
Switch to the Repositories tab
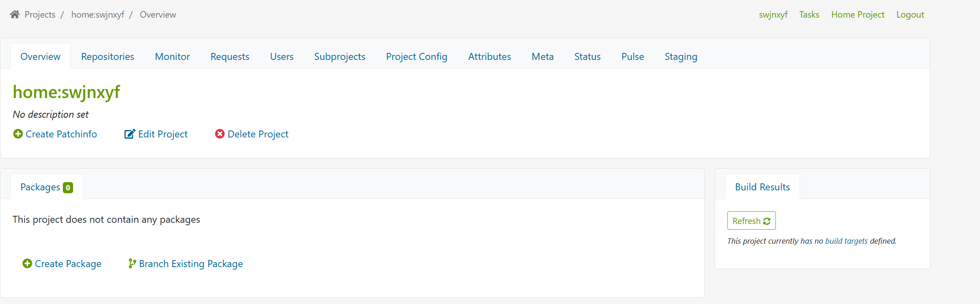pyautogui.click(x=108, y=57)
